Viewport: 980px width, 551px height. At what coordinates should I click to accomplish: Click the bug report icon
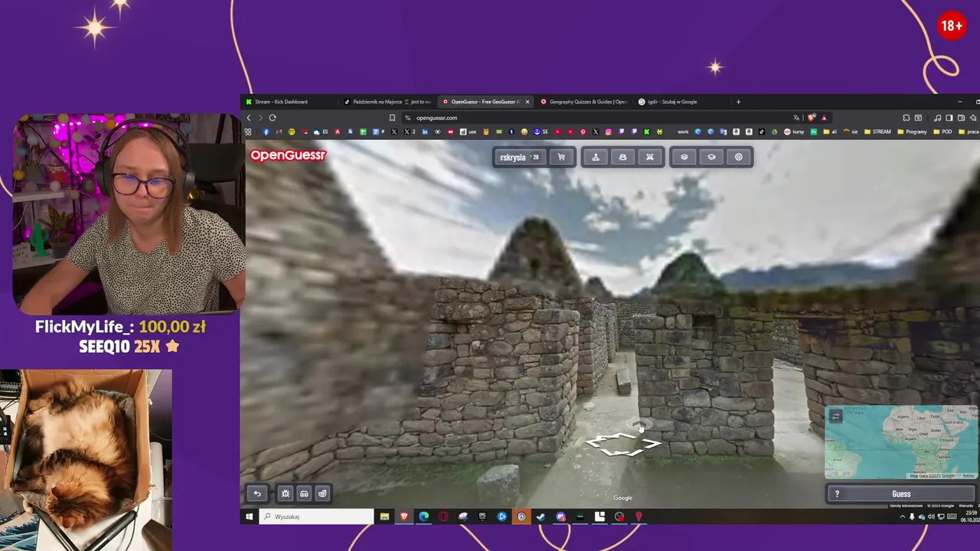click(x=286, y=494)
